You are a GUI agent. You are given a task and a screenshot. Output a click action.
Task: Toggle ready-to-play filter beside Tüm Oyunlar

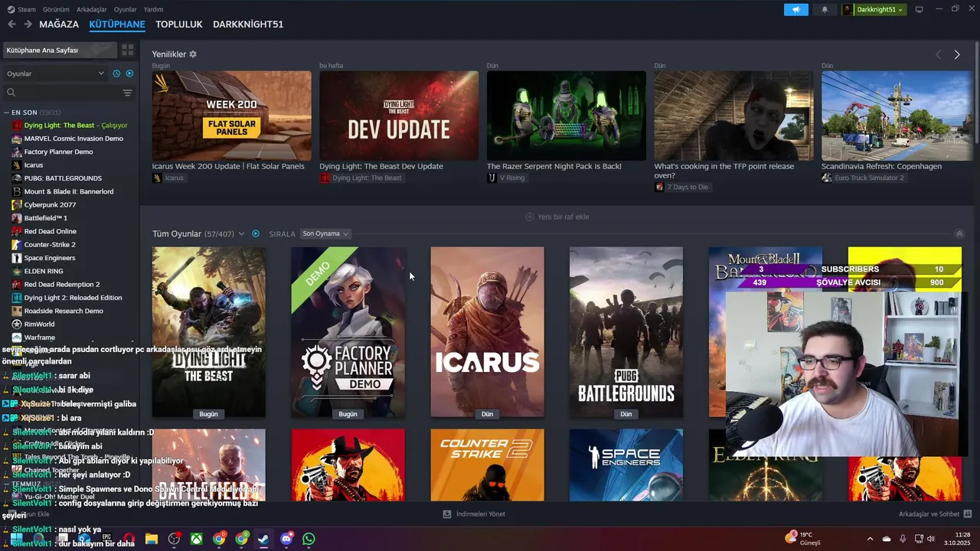[256, 233]
